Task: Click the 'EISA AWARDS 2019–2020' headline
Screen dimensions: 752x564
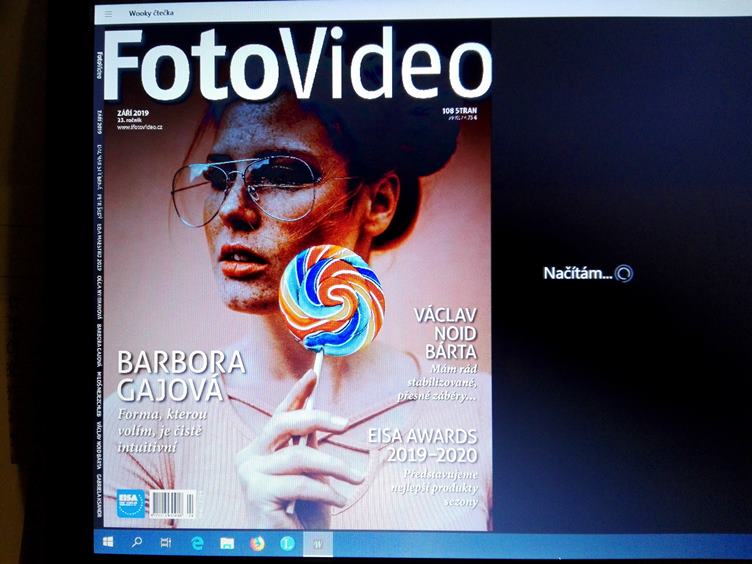Action: click(x=423, y=445)
